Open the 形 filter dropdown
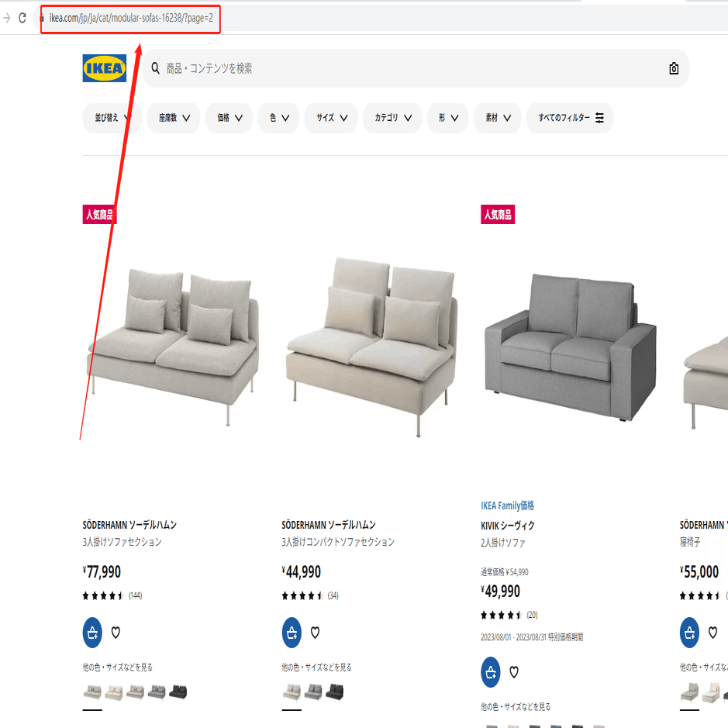Image resolution: width=728 pixels, height=728 pixels. (447, 118)
